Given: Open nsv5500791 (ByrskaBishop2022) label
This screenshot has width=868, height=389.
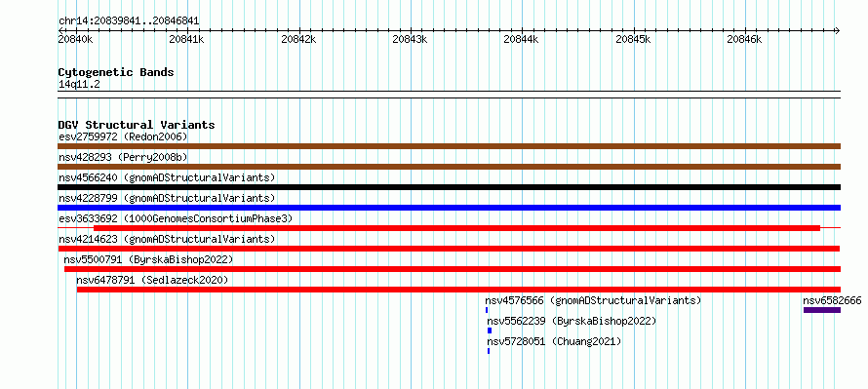Looking at the screenshot, I should 148,259.
